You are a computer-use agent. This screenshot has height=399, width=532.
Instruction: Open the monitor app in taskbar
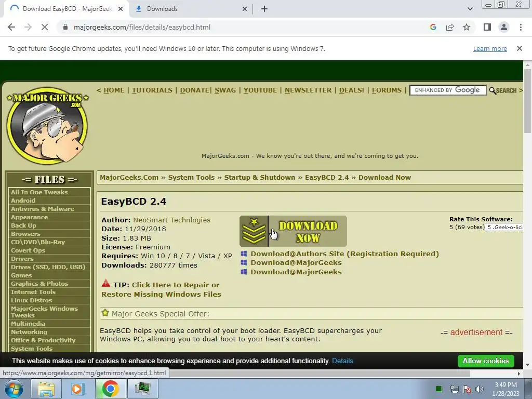tap(142, 389)
